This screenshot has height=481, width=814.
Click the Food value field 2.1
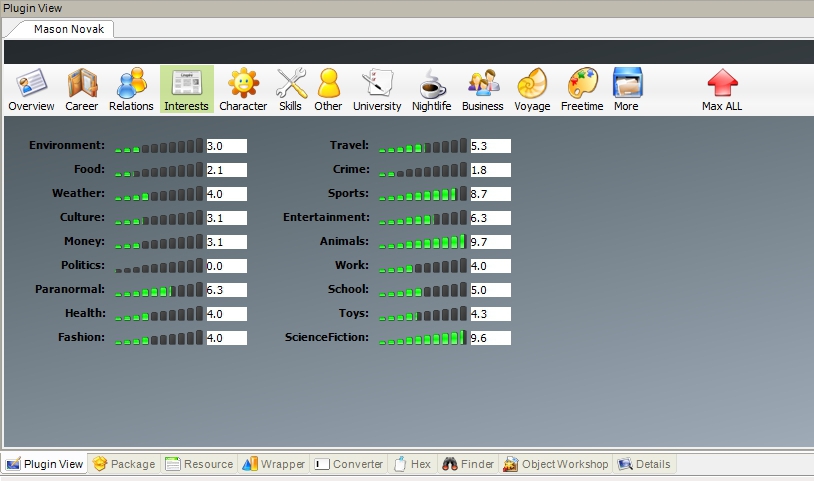(226, 170)
